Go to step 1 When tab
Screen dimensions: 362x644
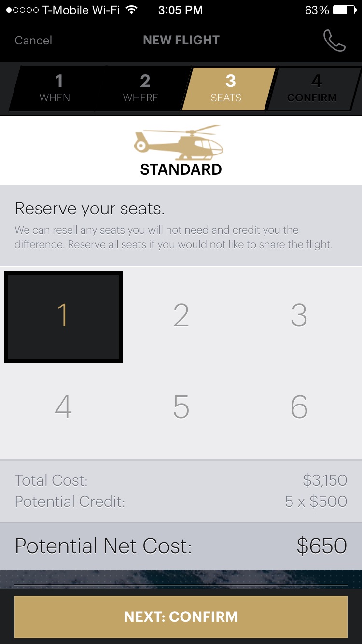tap(55, 89)
